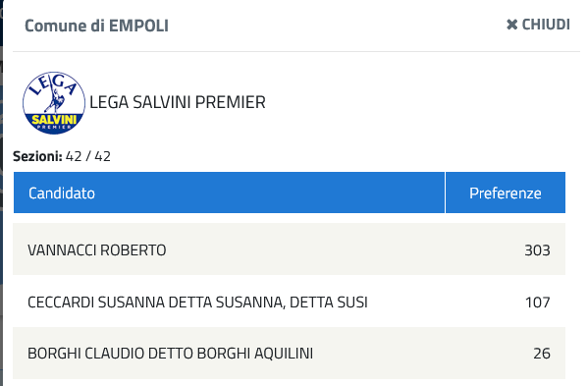Click the warrior figure inside the Lega logo
Screen dimensions: 588x386
55,100
